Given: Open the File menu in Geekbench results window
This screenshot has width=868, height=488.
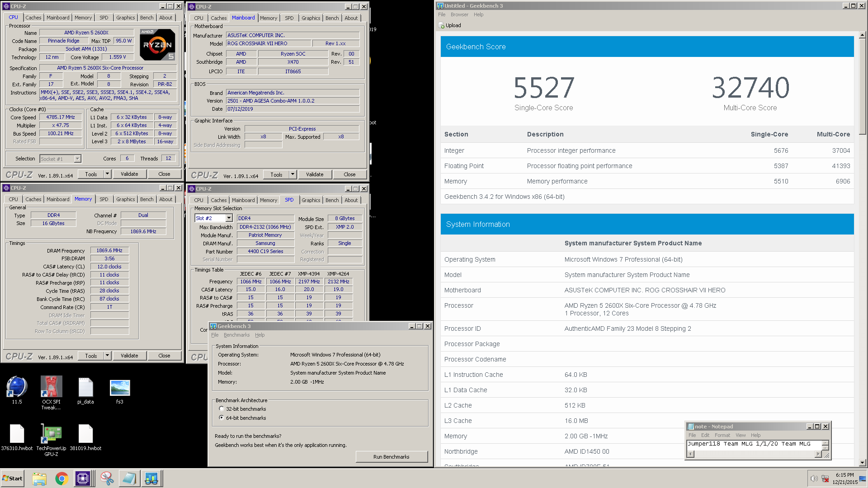Looking at the screenshot, I should click(x=442, y=15).
